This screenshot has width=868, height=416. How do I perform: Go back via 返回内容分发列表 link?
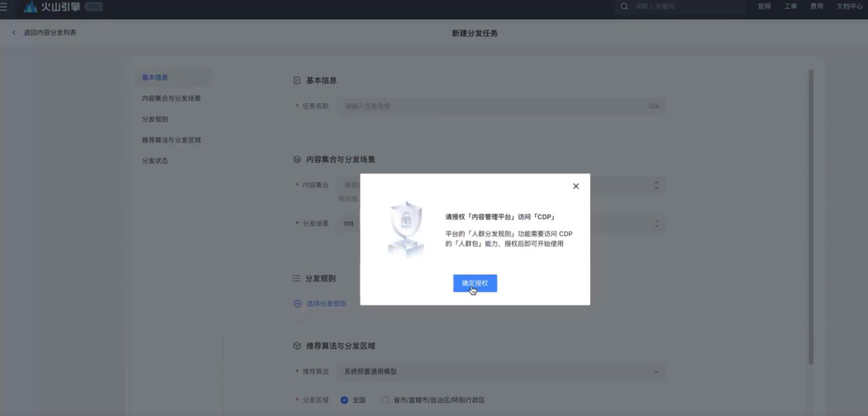(50, 32)
